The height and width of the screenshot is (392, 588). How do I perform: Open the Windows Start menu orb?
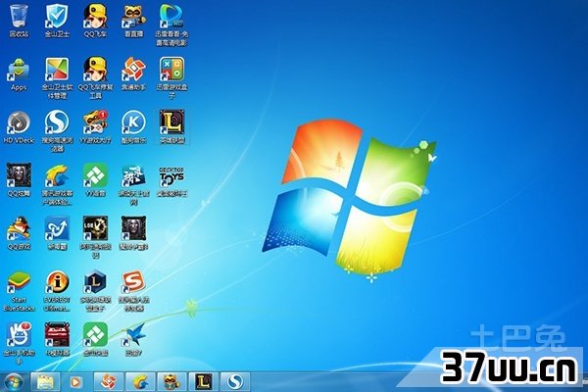click(x=14, y=382)
